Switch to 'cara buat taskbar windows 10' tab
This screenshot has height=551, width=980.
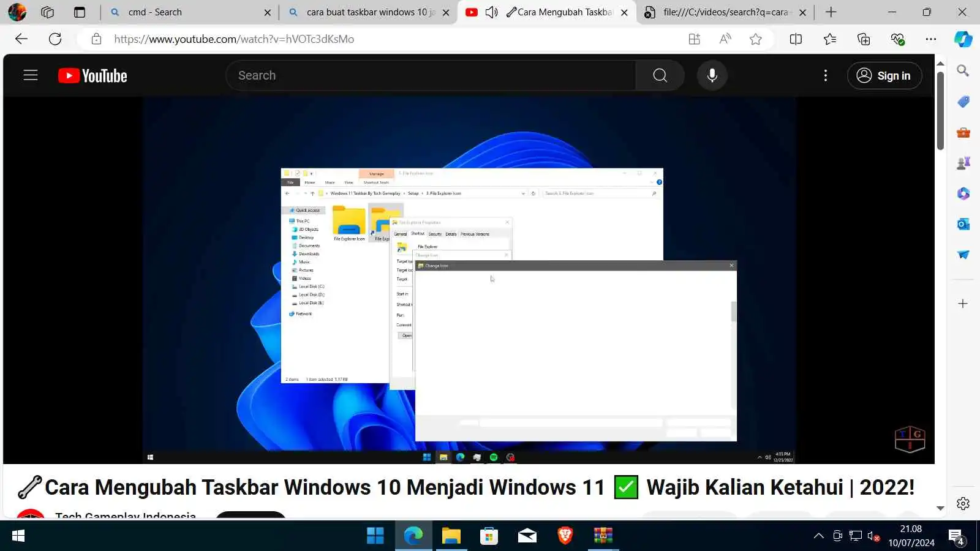coord(368,12)
